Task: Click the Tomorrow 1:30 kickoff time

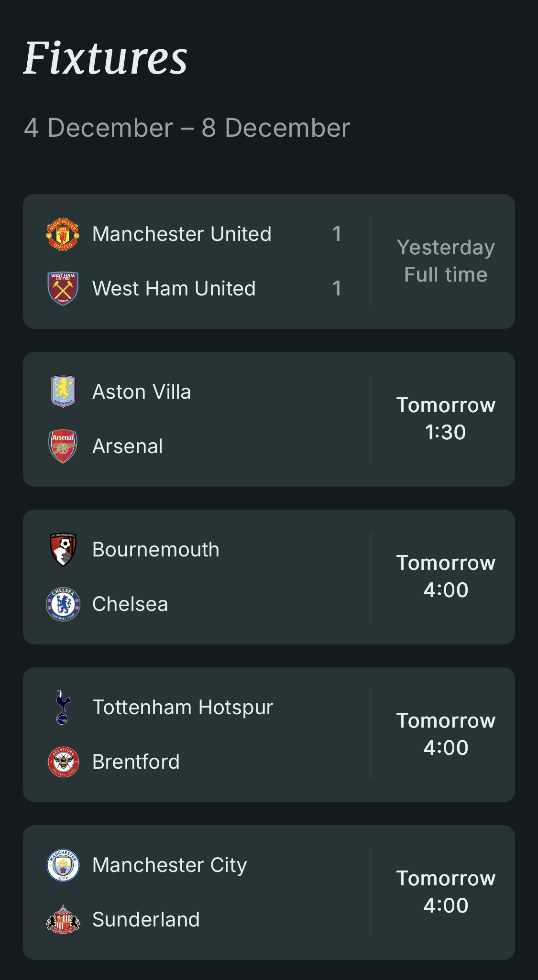Action: (x=445, y=419)
